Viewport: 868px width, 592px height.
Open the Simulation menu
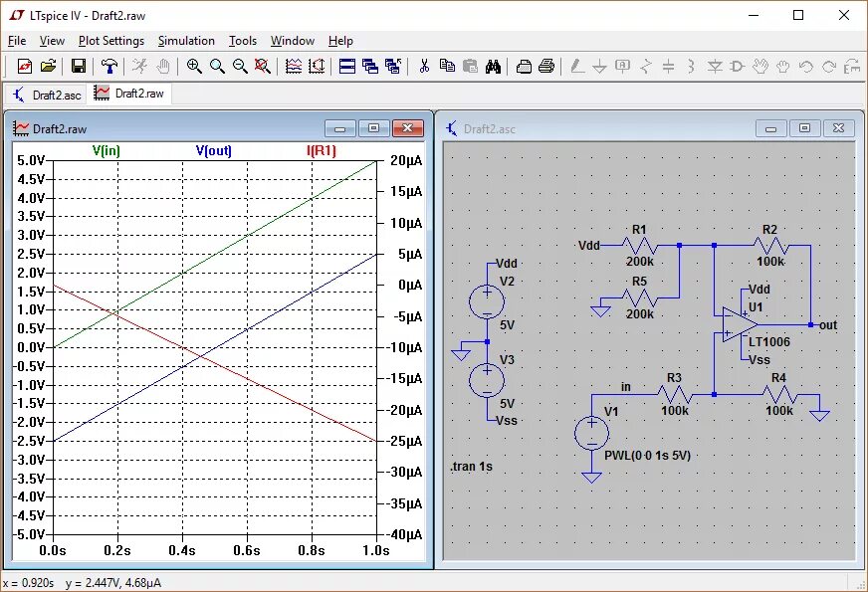point(186,41)
